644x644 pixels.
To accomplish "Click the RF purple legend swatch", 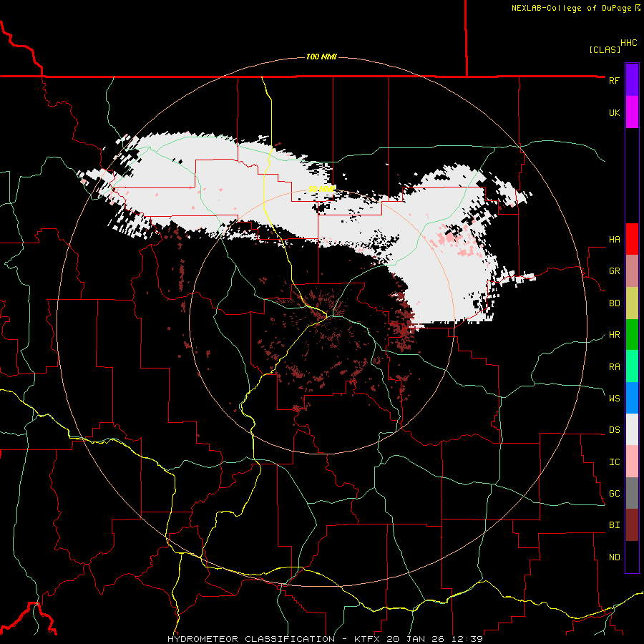I will 632,80.
